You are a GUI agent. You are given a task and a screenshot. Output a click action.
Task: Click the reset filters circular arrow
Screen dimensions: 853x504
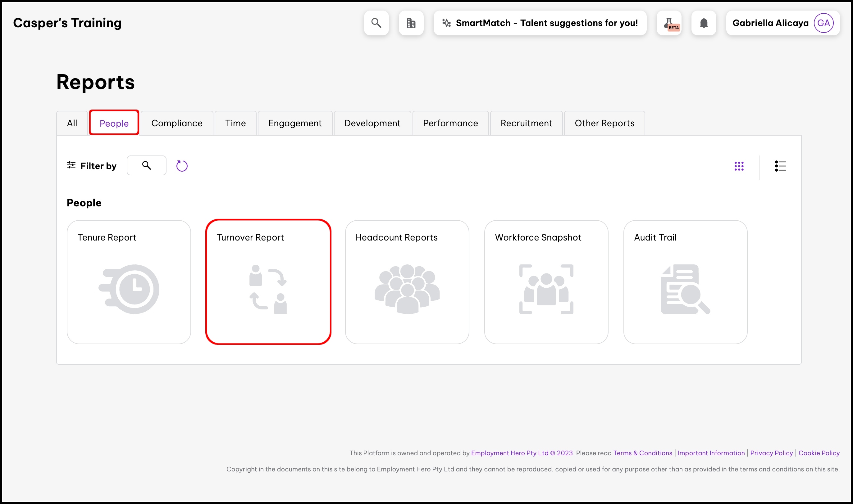[182, 166]
